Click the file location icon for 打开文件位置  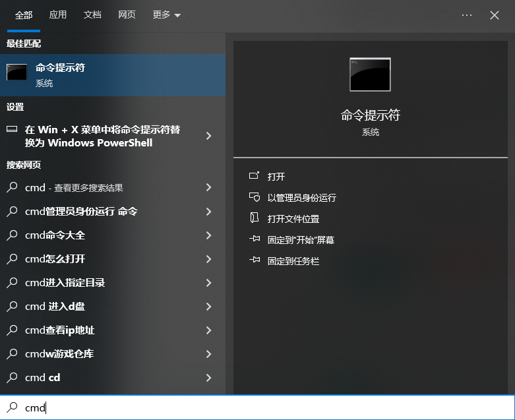coord(255,218)
